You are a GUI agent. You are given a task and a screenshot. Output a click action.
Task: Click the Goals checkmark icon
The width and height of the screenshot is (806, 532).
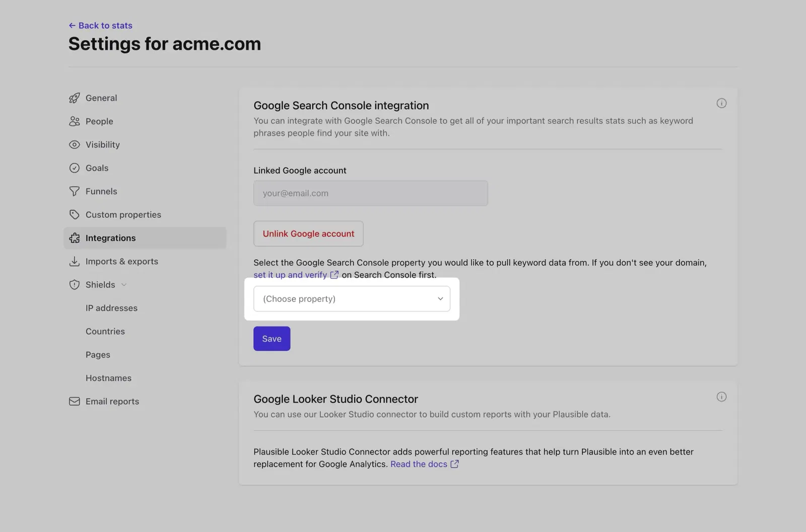click(x=74, y=168)
